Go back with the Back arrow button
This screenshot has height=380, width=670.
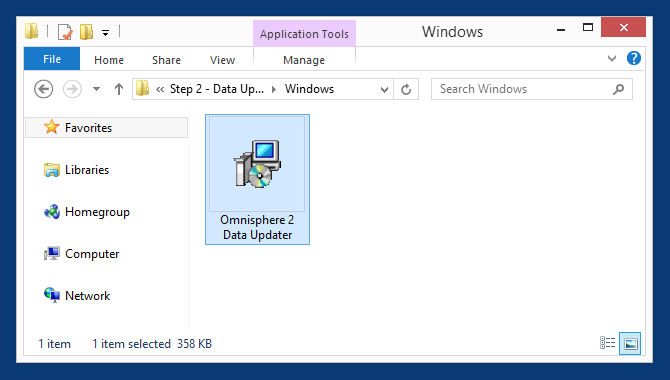pyautogui.click(x=44, y=89)
